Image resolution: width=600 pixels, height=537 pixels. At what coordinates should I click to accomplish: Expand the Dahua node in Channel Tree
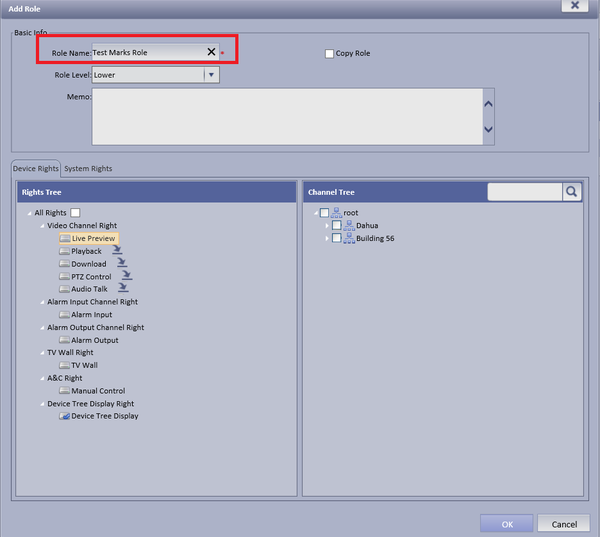[327, 225]
